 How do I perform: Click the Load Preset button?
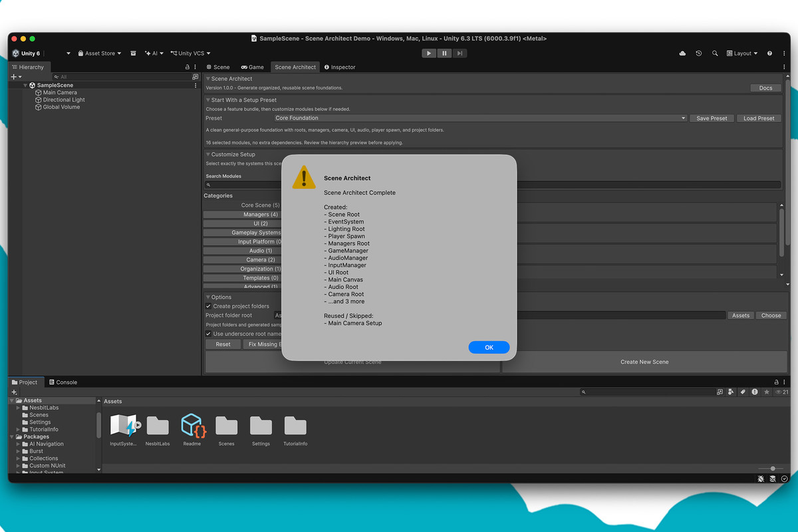[x=759, y=118]
